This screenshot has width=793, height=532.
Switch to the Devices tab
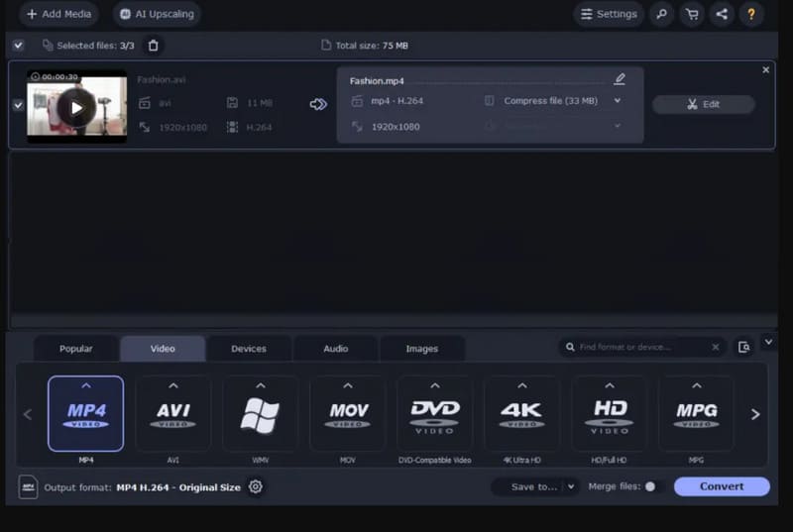point(249,348)
